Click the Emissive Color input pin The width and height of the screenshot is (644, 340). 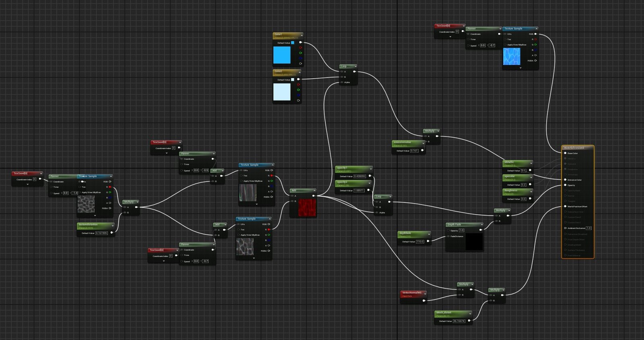(x=565, y=180)
